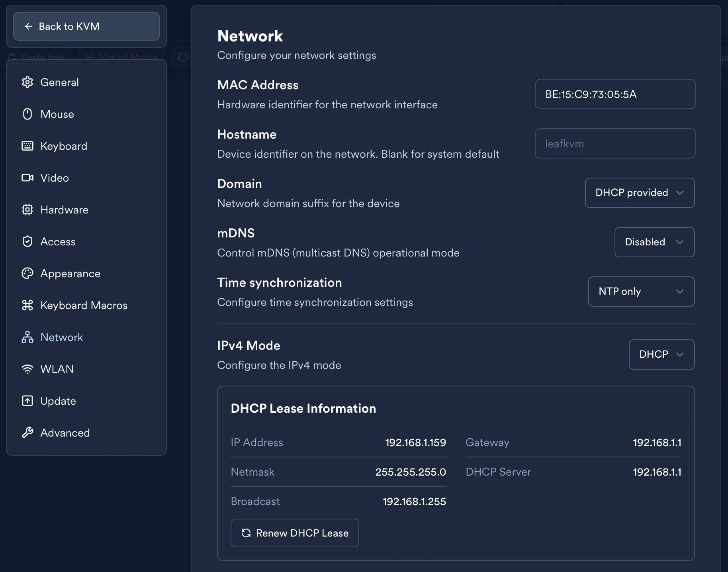The width and height of the screenshot is (728, 572).
Task: Click the Access shield icon
Action: click(x=27, y=241)
